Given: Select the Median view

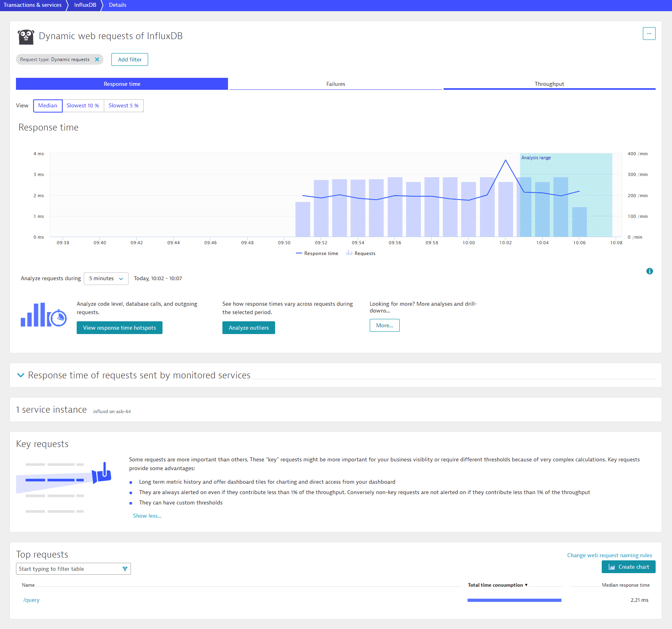Looking at the screenshot, I should [48, 106].
